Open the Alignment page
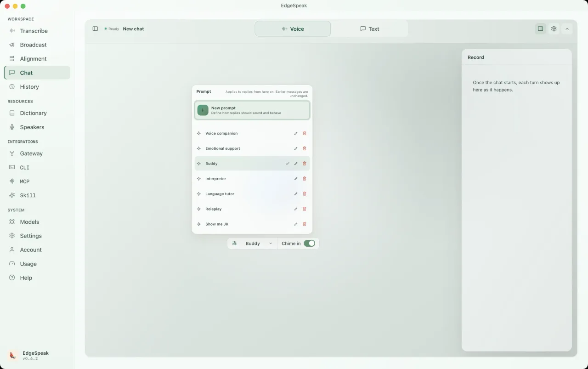The height and width of the screenshot is (369, 588). click(x=37, y=59)
